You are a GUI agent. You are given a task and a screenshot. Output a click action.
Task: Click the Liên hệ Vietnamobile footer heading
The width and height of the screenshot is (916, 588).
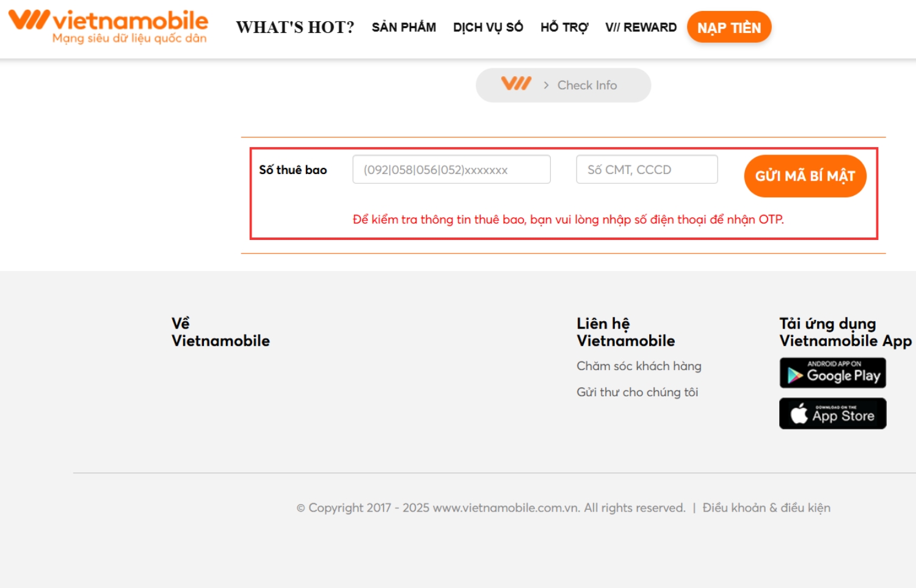(626, 332)
